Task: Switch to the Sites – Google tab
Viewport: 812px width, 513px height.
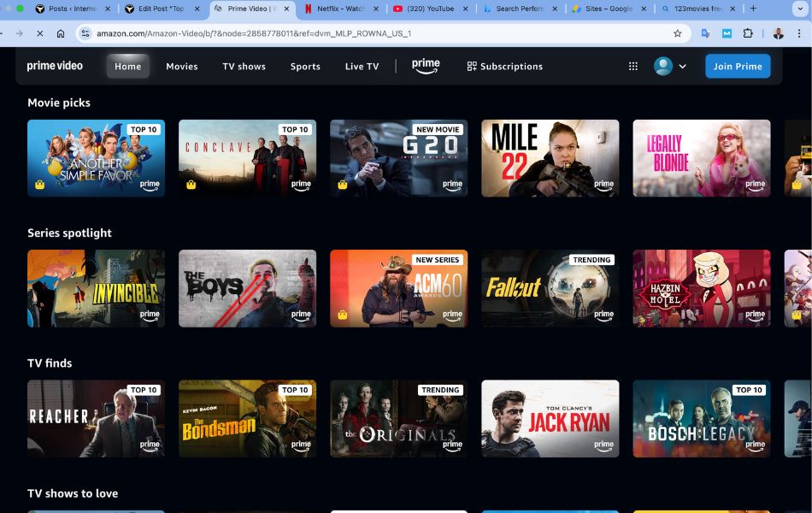Action: (x=609, y=9)
